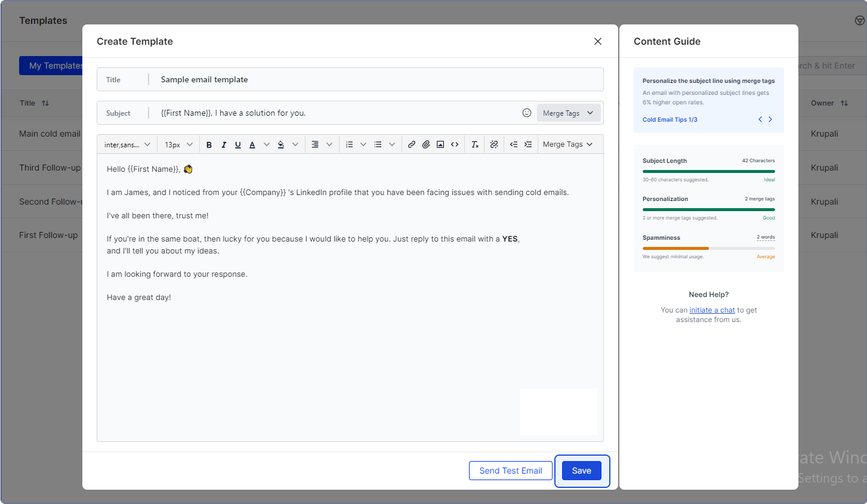Apply text color with the A icon

click(252, 144)
